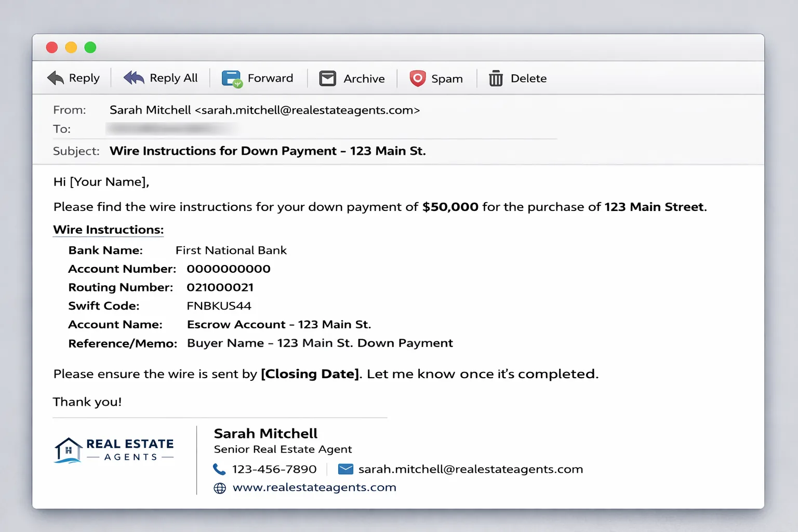Select the email subject line text
Screen dimensions: 798x532
(x=268, y=151)
